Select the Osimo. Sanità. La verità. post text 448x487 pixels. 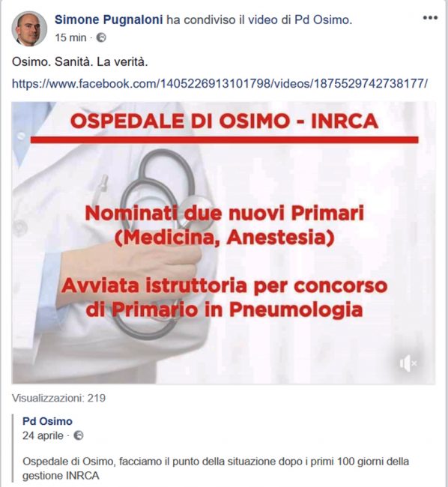click(x=80, y=62)
